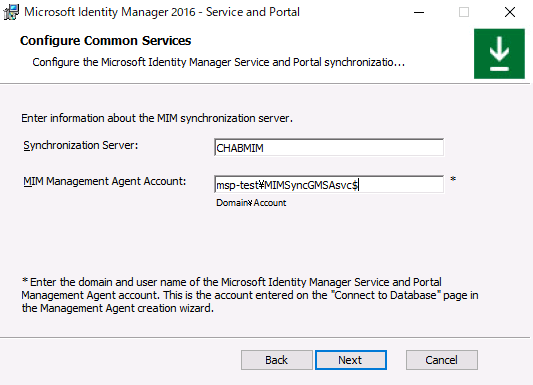Click Next to continue the setup
This screenshot has height=385, width=533.
351,360
